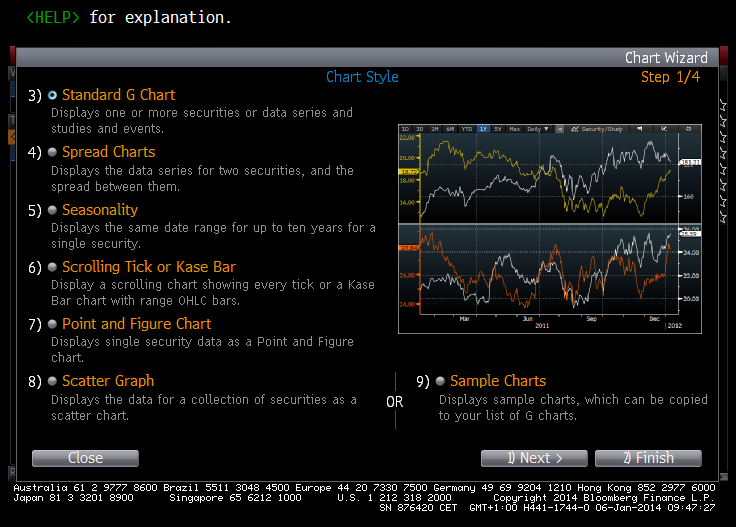Click the Scrolling Tick or Kase Bar label

(149, 267)
